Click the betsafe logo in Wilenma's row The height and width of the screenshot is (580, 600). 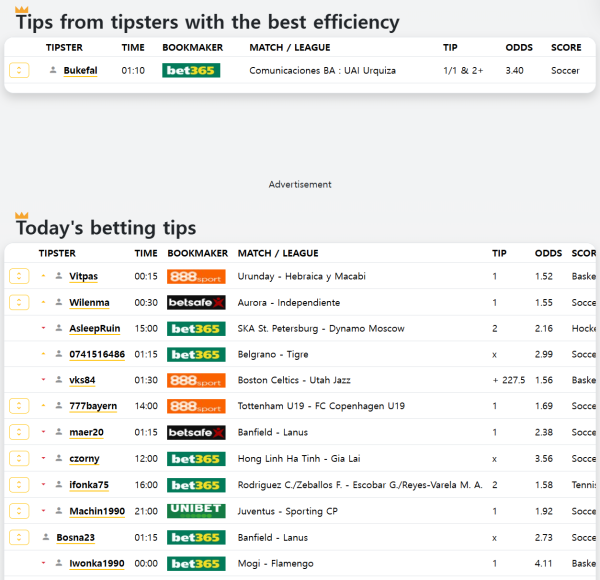(x=196, y=302)
